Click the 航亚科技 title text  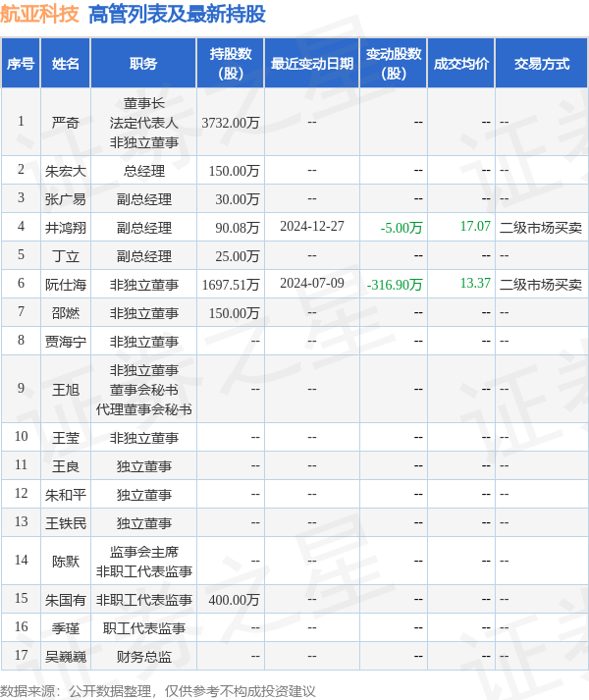click(39, 15)
